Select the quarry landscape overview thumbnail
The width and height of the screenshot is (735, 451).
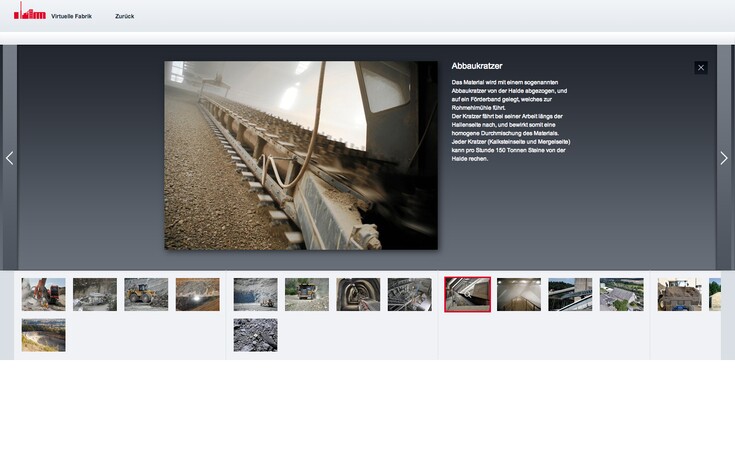(44, 335)
